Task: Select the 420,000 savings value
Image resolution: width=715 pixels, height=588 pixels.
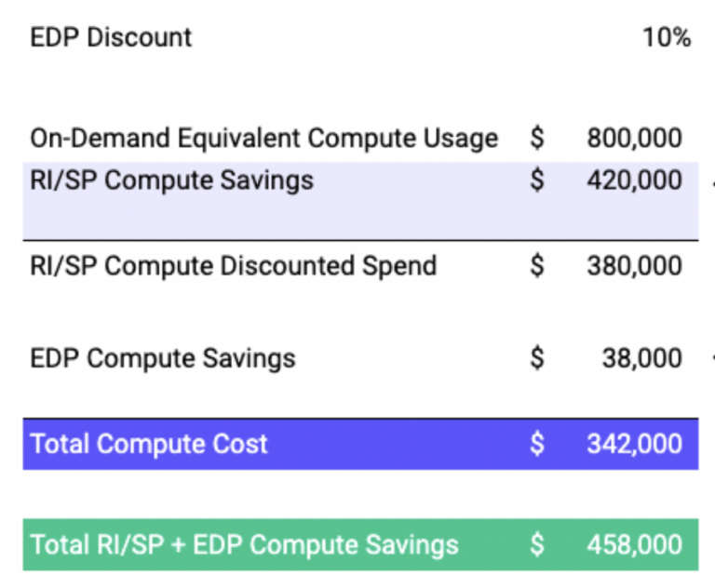Action: pos(634,180)
